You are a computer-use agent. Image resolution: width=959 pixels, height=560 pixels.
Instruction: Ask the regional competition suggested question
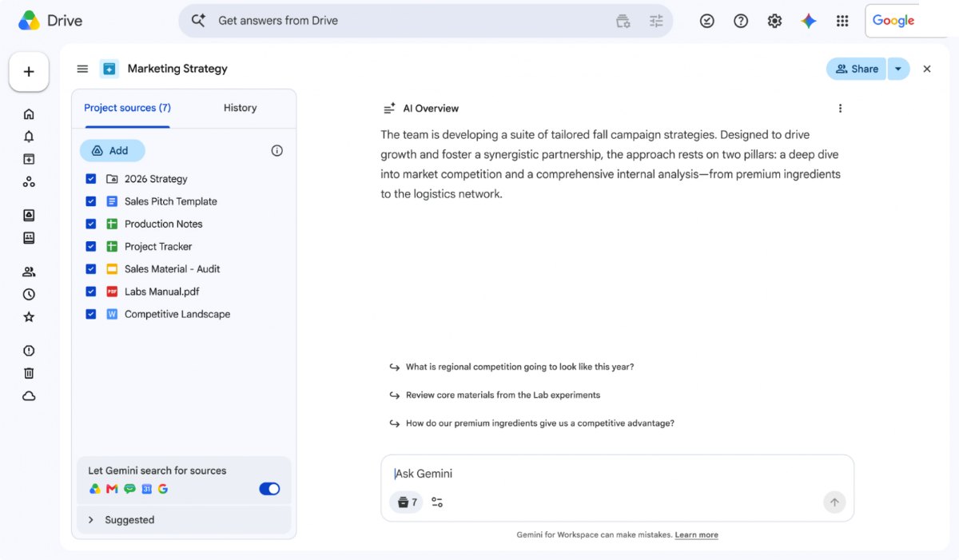pyautogui.click(x=519, y=367)
